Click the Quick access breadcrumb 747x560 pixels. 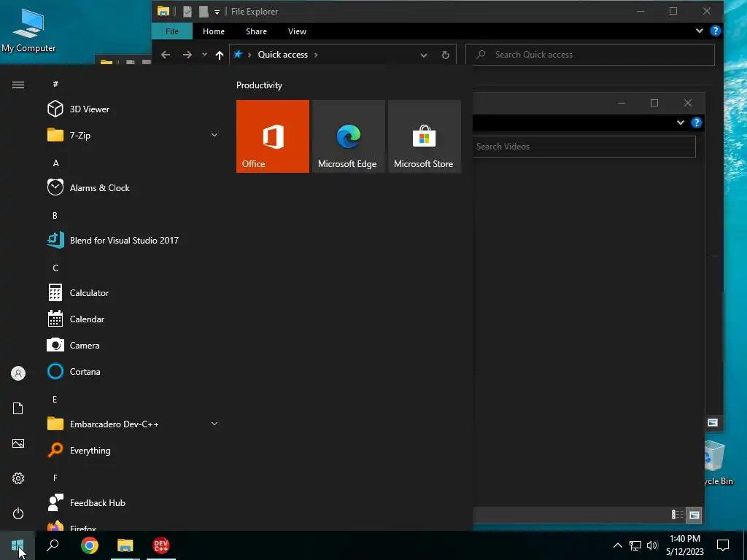pyautogui.click(x=282, y=55)
